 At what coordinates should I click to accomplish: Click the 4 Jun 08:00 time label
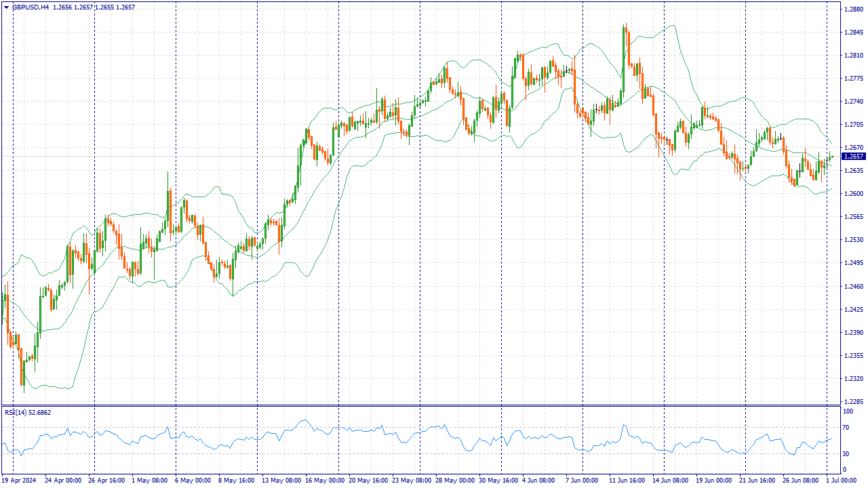(x=538, y=480)
